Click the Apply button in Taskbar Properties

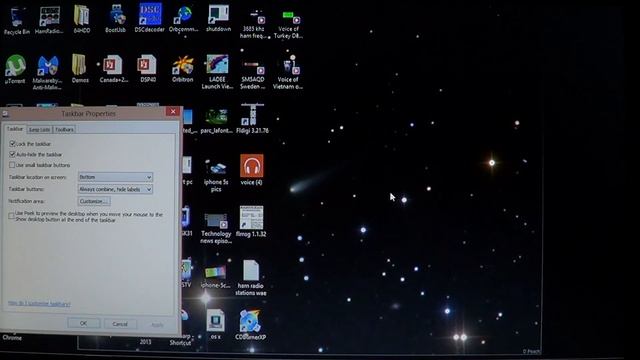click(157, 325)
